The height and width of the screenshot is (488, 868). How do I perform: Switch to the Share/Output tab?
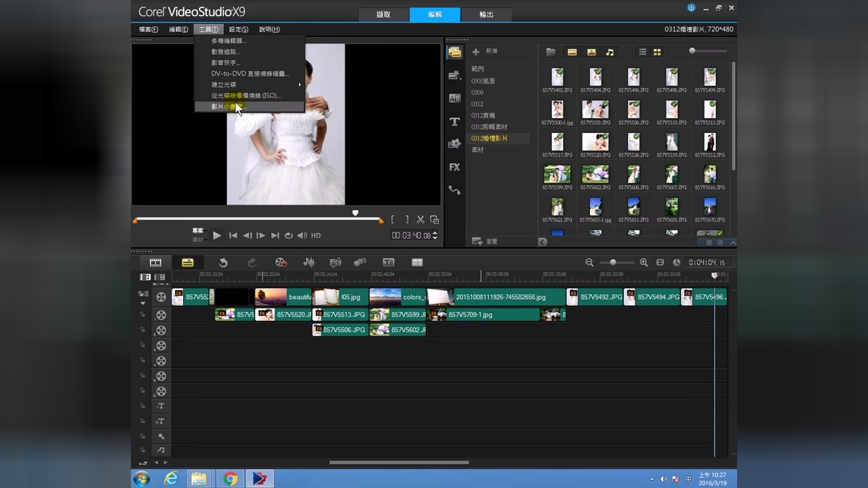coord(486,14)
